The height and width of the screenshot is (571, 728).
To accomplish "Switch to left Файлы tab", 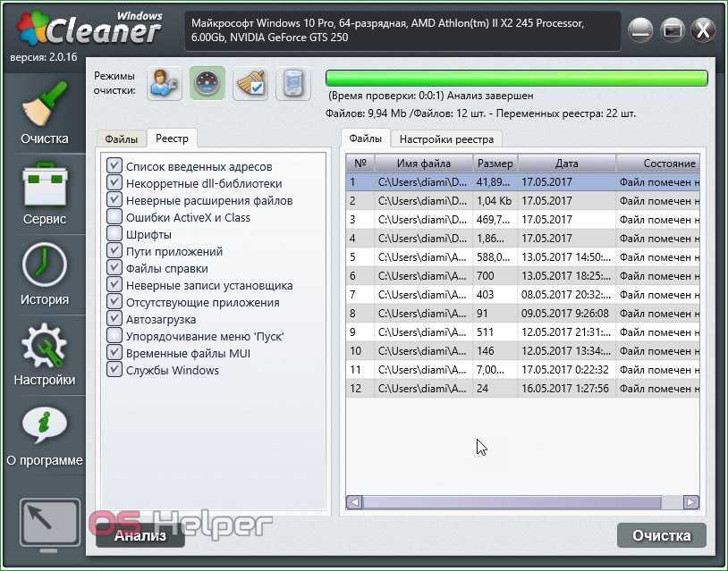I will (x=121, y=139).
